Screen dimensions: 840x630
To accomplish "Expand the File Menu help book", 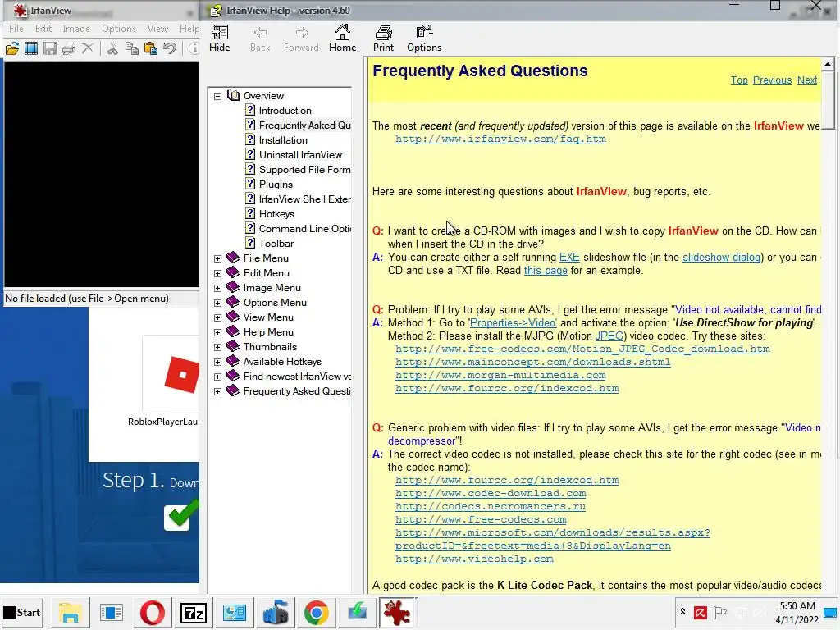I will pos(217,258).
